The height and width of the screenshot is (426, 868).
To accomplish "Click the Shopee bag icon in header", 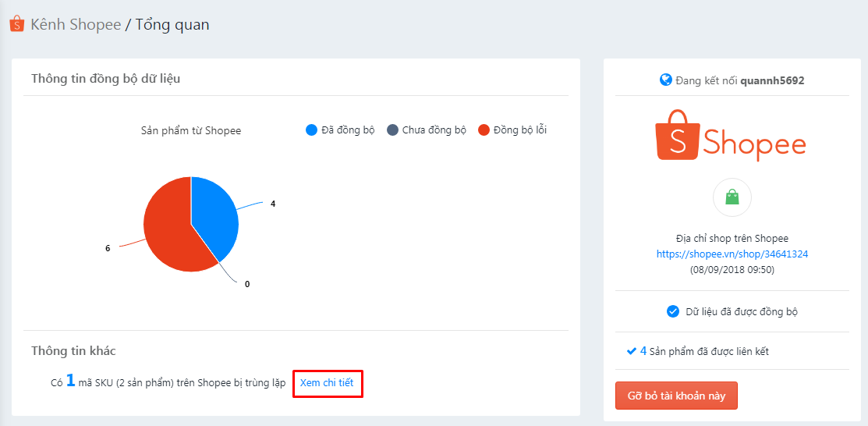I will click(x=16, y=24).
